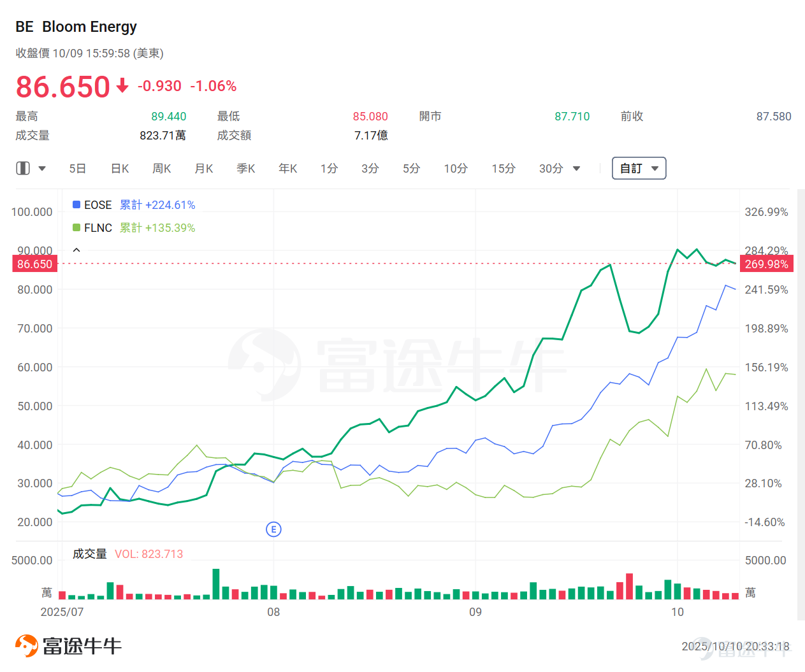Screen dimensions: 805x672
Task: Select the 季K chart period
Action: coord(246,168)
